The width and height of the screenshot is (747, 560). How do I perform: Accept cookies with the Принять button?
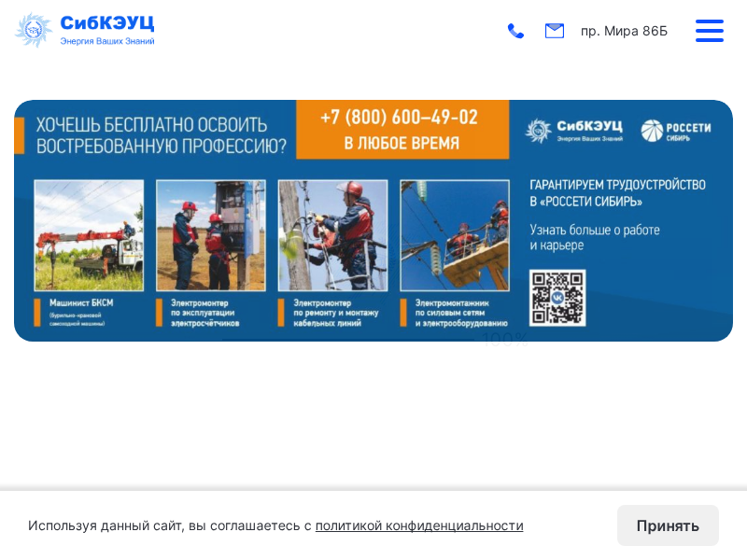tap(668, 525)
